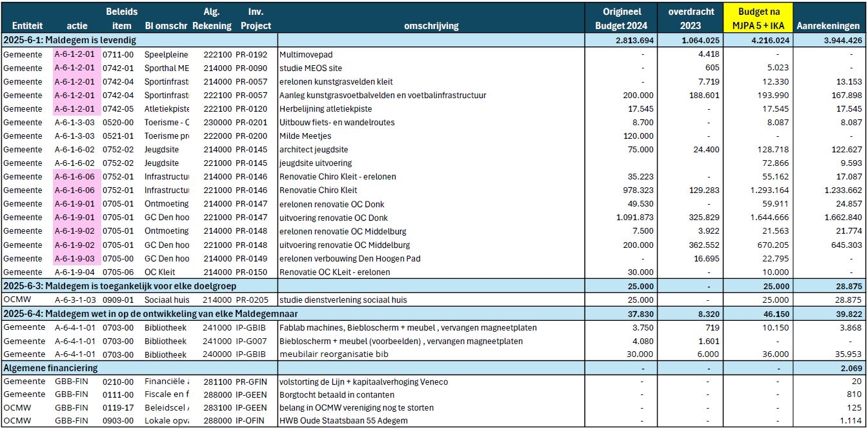Click the 'omschrijving' column header
Viewport: 868px width, 428px height.
pos(431,26)
